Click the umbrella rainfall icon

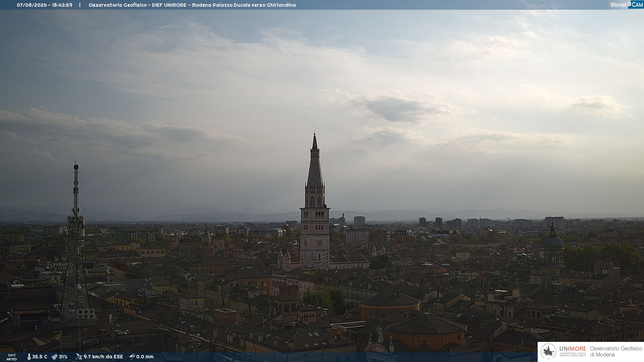(x=132, y=357)
